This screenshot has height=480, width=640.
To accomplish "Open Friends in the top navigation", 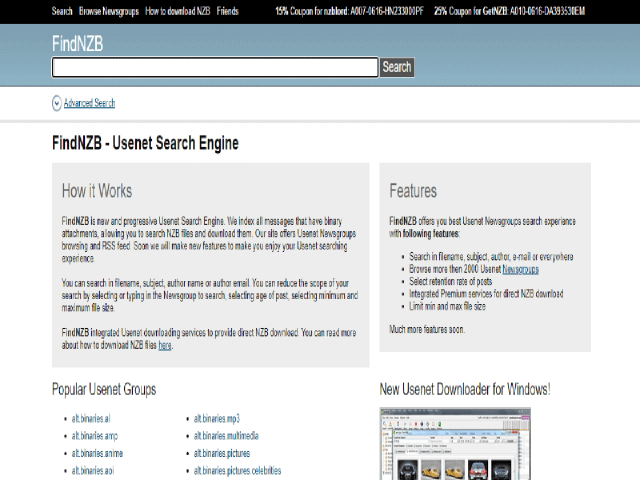I will (x=227, y=11).
